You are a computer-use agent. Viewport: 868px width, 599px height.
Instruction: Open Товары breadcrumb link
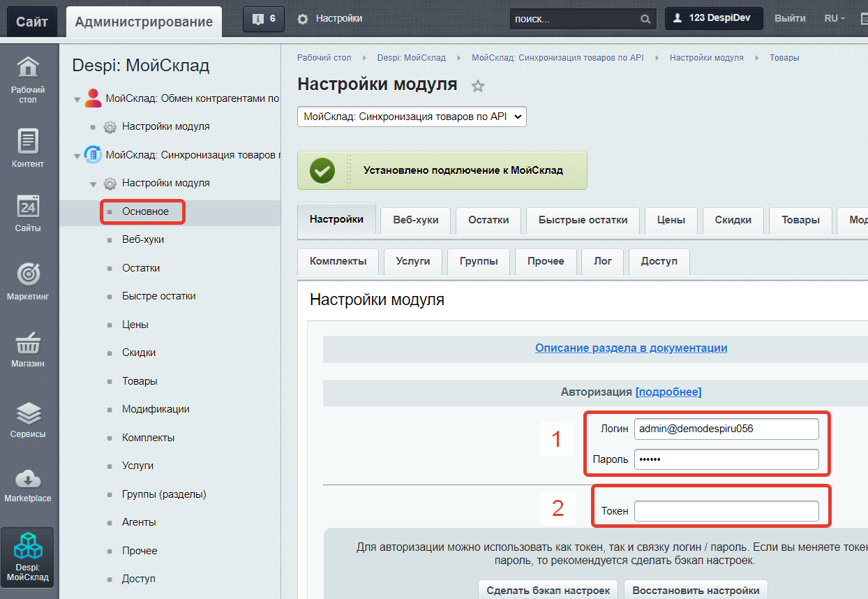tap(784, 58)
